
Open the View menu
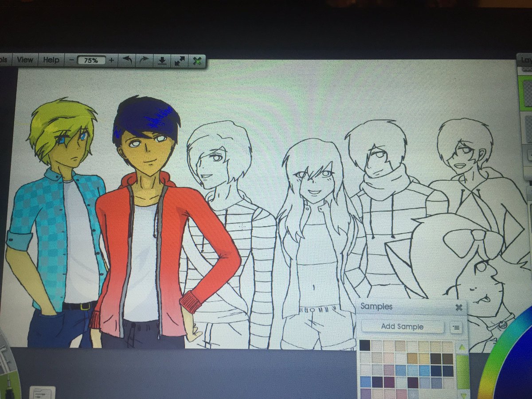coord(25,60)
